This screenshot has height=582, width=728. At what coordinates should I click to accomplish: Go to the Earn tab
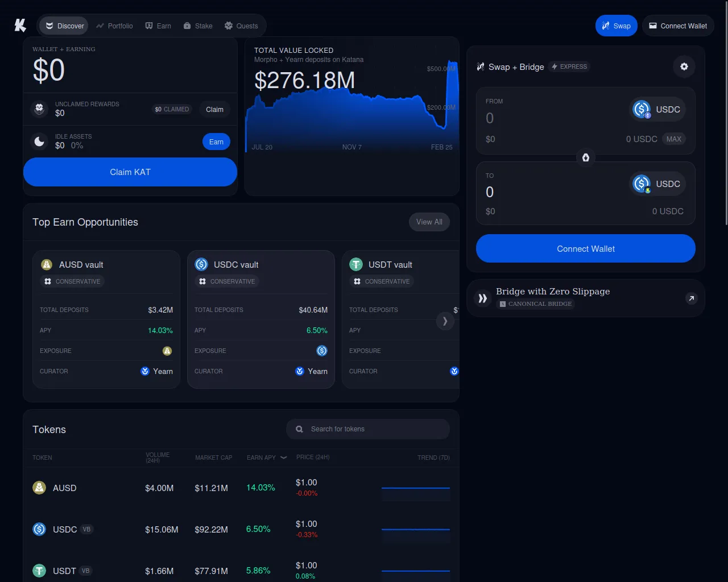click(x=158, y=26)
